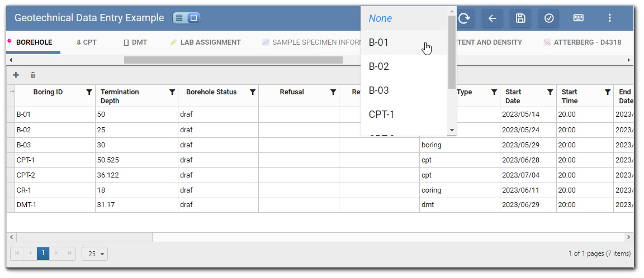644x278 pixels.
Task: Delete row using the trash icon
Action: pyautogui.click(x=32, y=75)
